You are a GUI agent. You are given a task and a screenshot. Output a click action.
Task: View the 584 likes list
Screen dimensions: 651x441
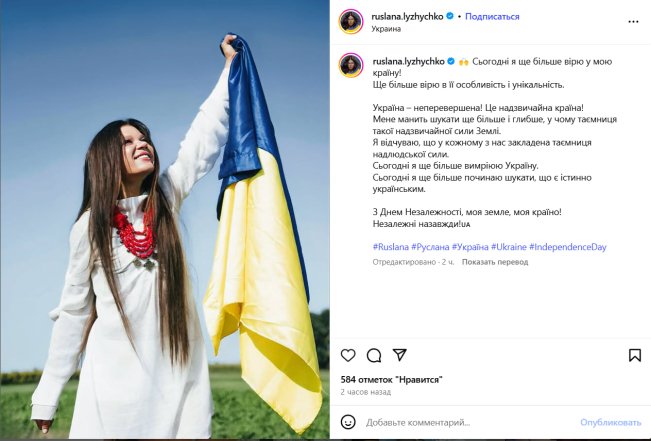click(x=392, y=380)
